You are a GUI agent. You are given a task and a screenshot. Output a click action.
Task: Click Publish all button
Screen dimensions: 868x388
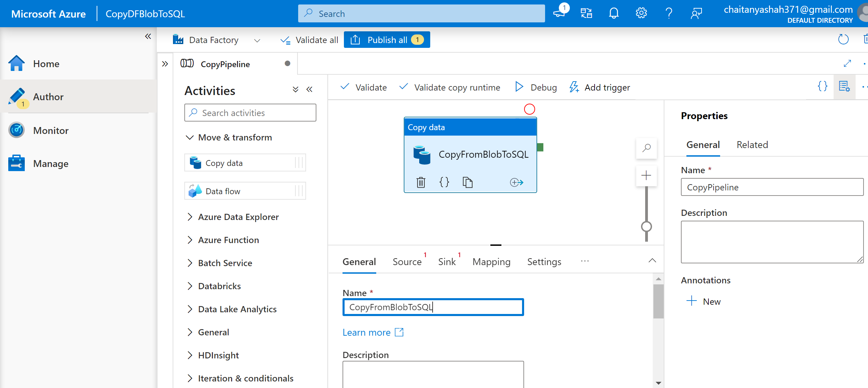387,40
